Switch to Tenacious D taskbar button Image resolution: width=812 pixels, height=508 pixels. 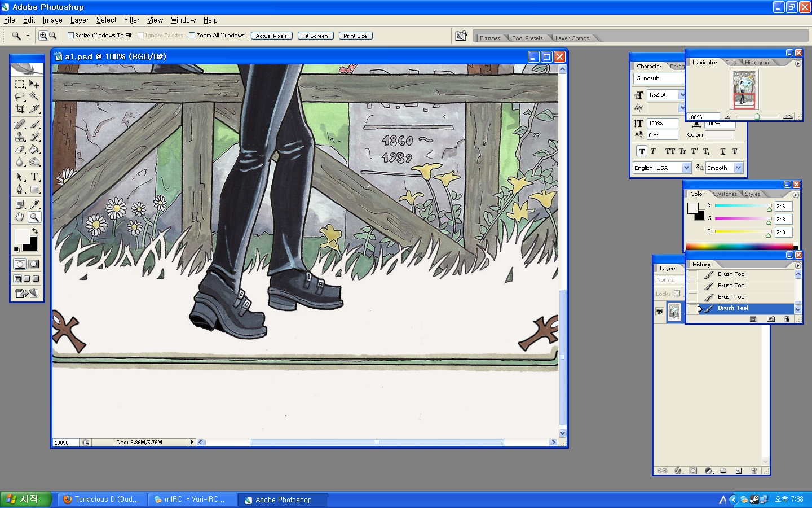coord(102,500)
